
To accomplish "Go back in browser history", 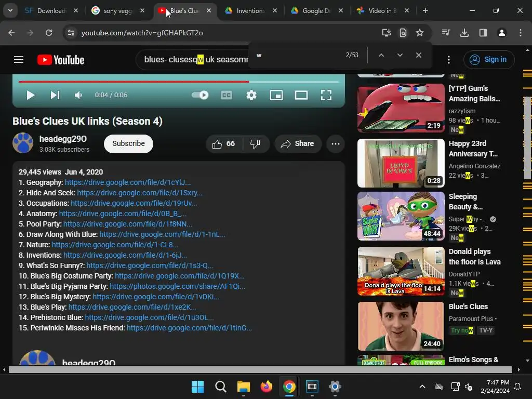I will [11, 33].
